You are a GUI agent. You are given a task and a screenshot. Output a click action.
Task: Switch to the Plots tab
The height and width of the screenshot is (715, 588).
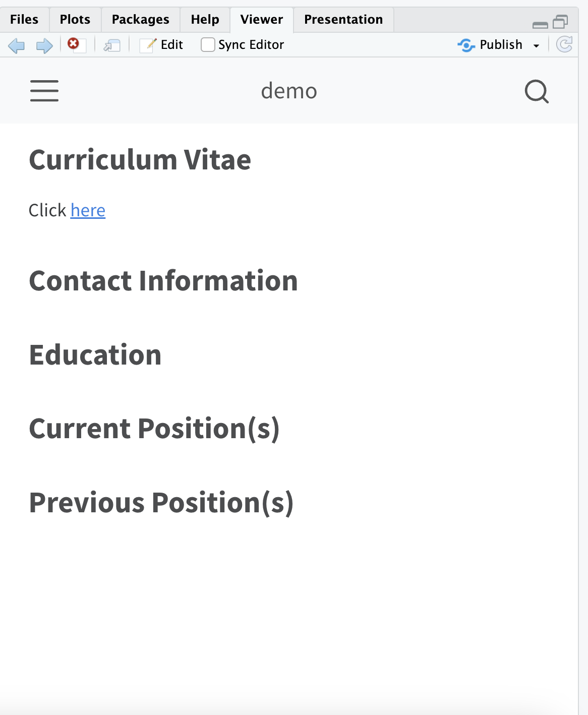(75, 20)
